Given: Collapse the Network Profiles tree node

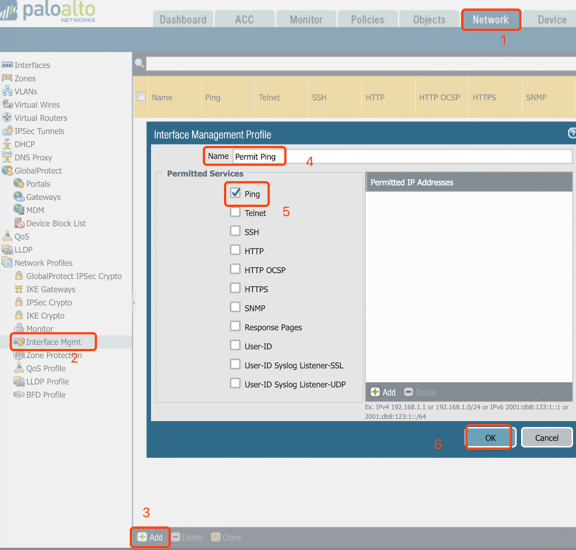Looking at the screenshot, I should click(7, 262).
